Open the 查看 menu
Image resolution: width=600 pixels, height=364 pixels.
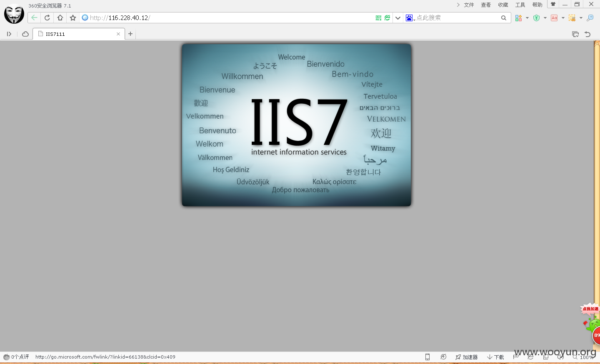pyautogui.click(x=486, y=5)
